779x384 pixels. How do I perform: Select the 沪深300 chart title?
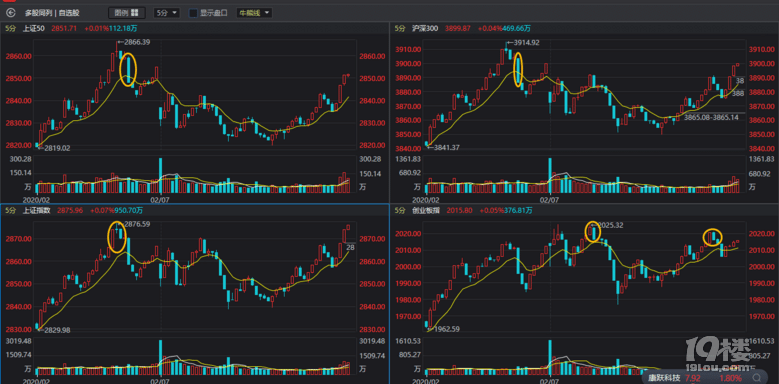coord(425,29)
